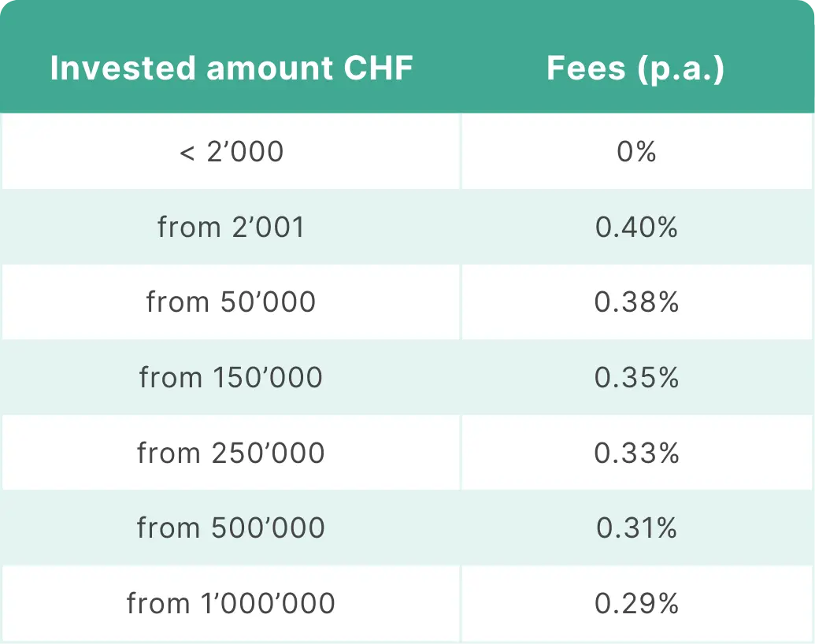Image resolution: width=815 pixels, height=644 pixels.
Task: Select the "from 500'000" amount cell
Action: click(231, 527)
